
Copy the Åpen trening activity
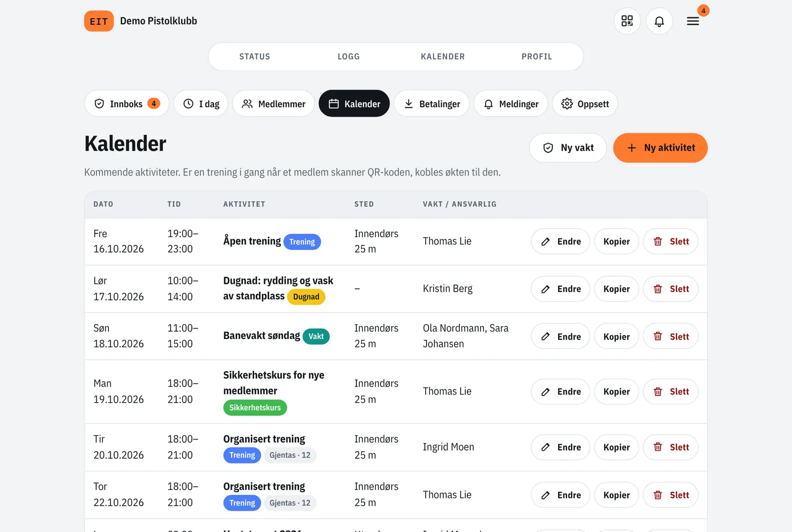(x=617, y=242)
